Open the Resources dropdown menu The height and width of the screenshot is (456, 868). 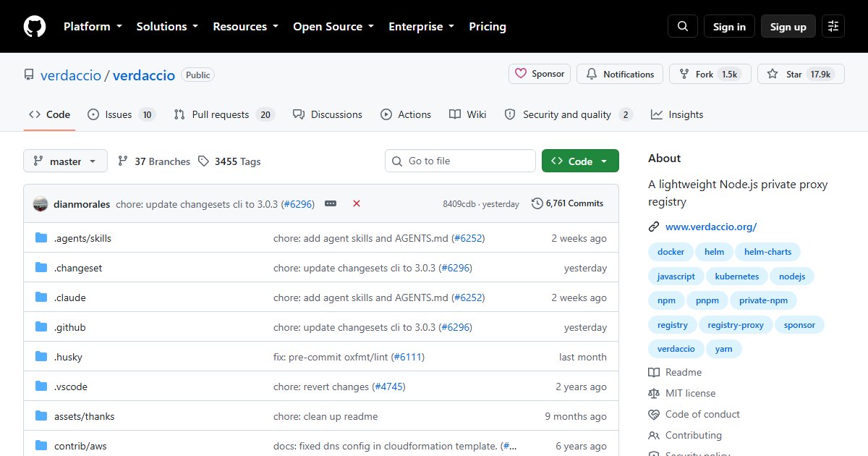(x=245, y=26)
